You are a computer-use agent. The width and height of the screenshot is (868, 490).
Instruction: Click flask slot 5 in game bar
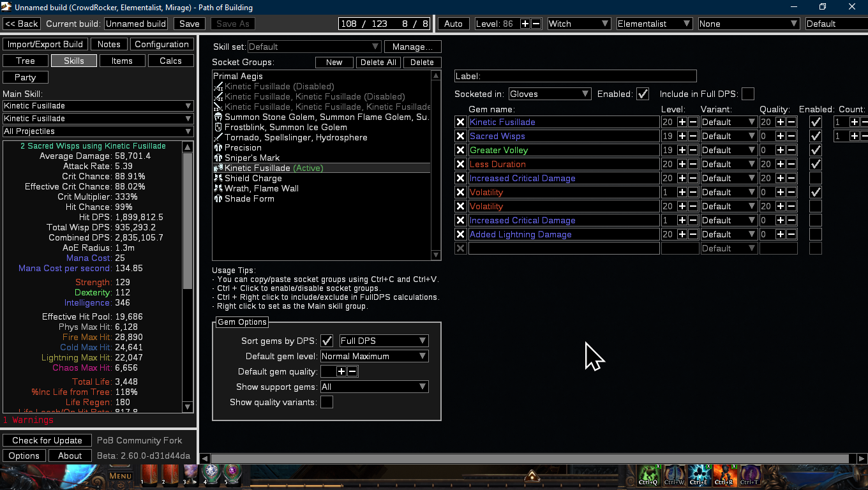pos(231,475)
